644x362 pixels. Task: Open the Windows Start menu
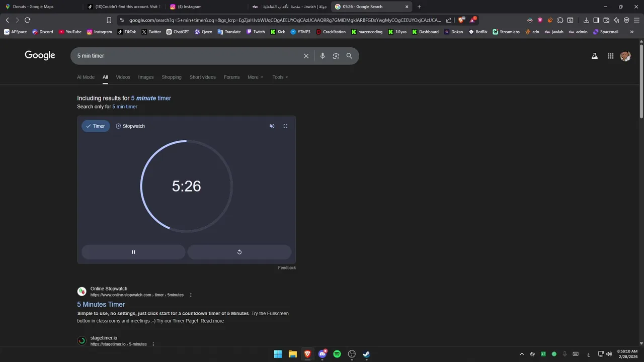click(x=278, y=354)
